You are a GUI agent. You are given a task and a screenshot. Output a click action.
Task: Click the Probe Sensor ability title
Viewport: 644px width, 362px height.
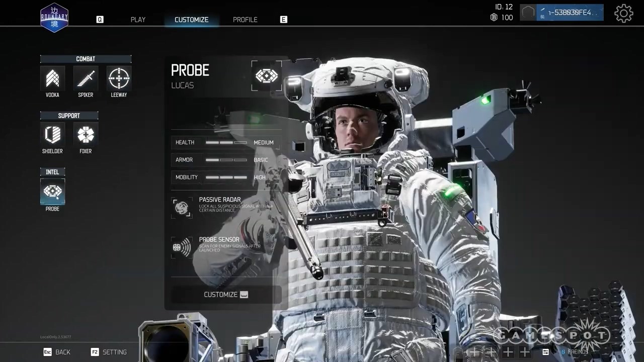(219, 240)
